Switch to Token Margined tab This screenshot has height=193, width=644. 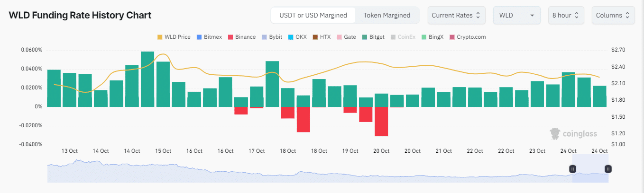[387, 15]
